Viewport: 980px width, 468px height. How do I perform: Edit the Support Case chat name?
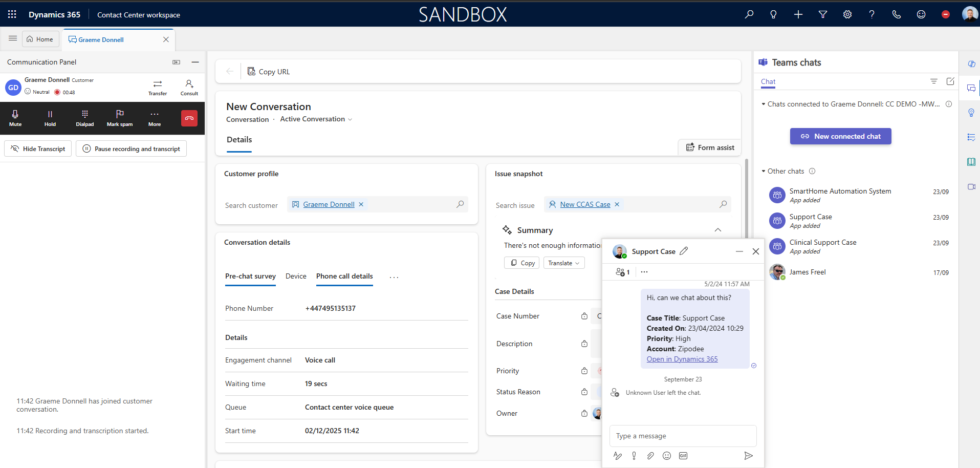tap(684, 251)
